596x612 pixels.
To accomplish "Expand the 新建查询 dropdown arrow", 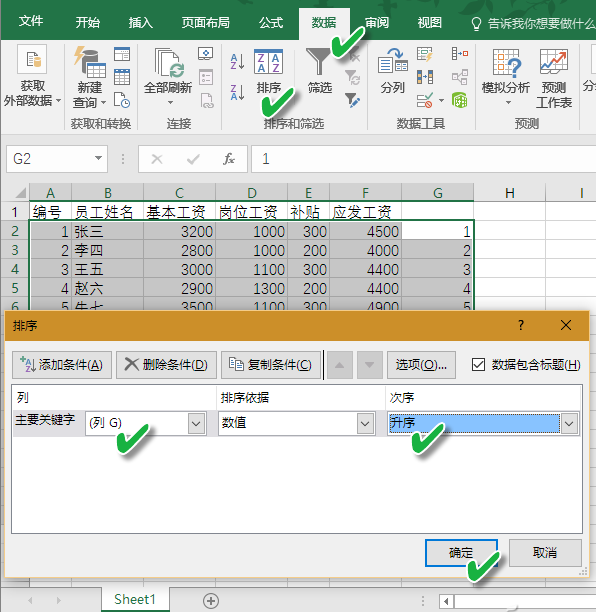I will [103, 103].
